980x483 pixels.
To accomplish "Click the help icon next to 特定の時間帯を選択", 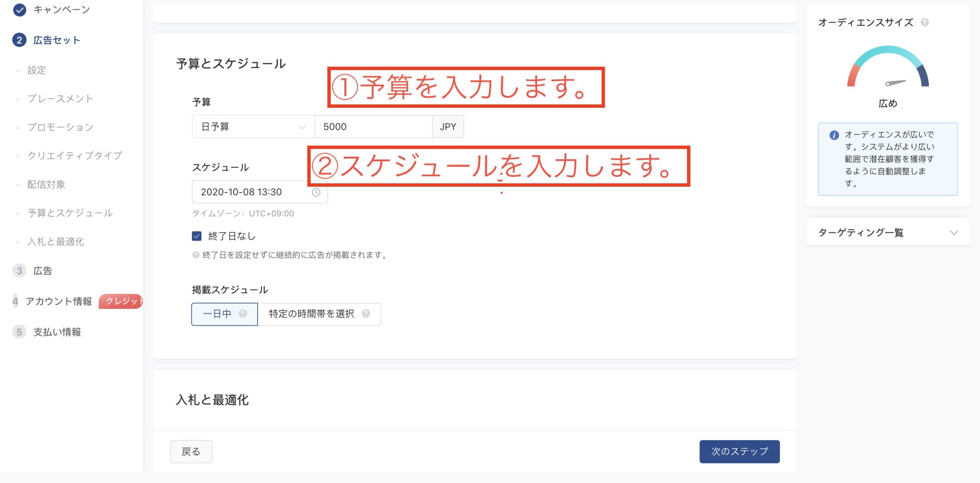I will [367, 314].
